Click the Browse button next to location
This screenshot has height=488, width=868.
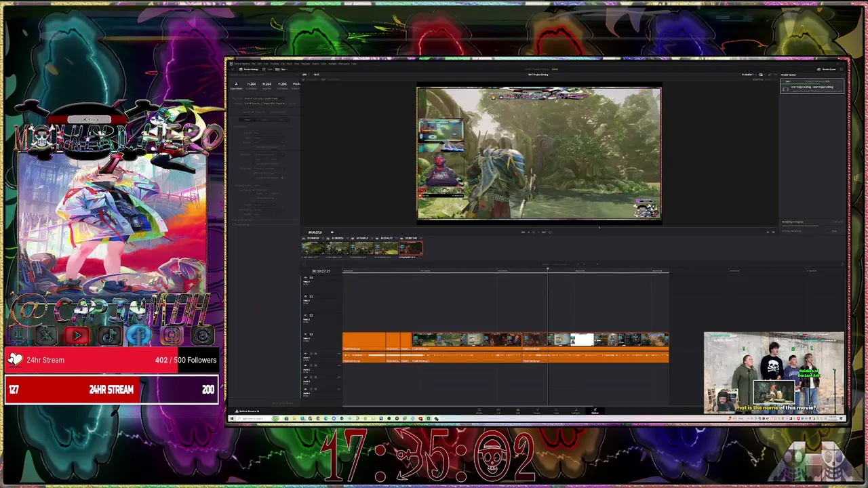coord(292,104)
